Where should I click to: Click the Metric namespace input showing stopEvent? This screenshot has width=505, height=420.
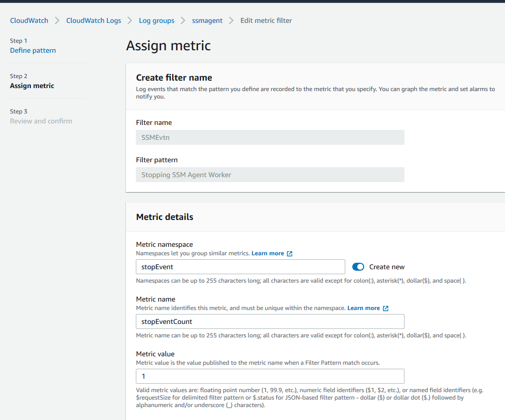click(x=240, y=267)
